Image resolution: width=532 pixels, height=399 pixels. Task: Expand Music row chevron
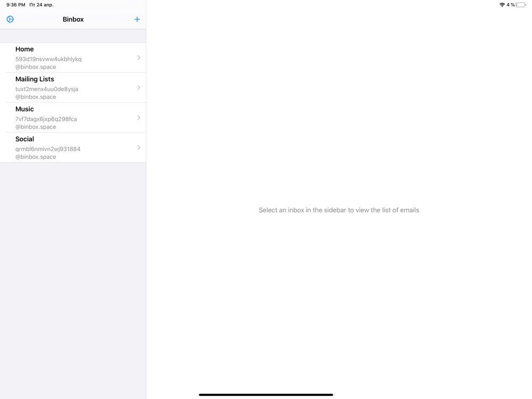click(x=139, y=118)
